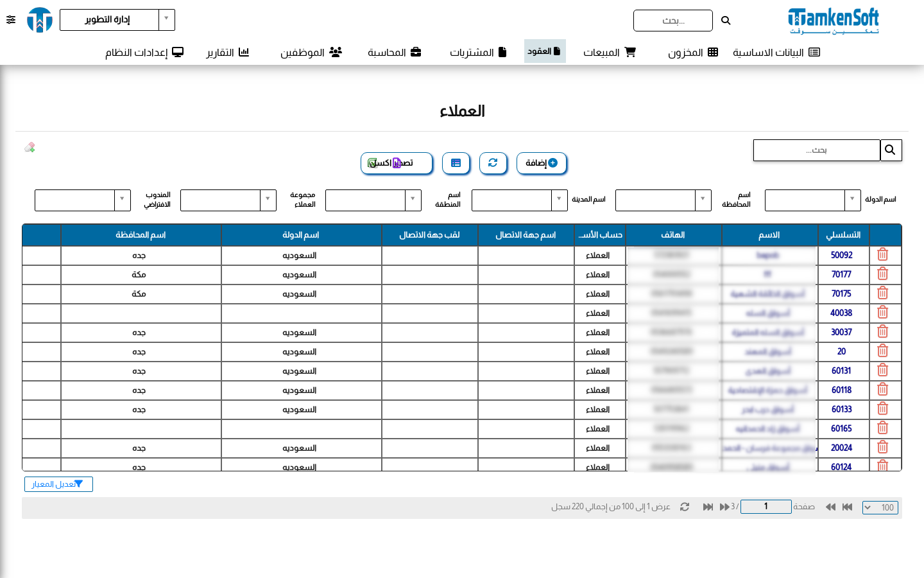The image size is (924, 578).
Task: Delete customer row 60165 with trash icon
Action: click(x=883, y=428)
